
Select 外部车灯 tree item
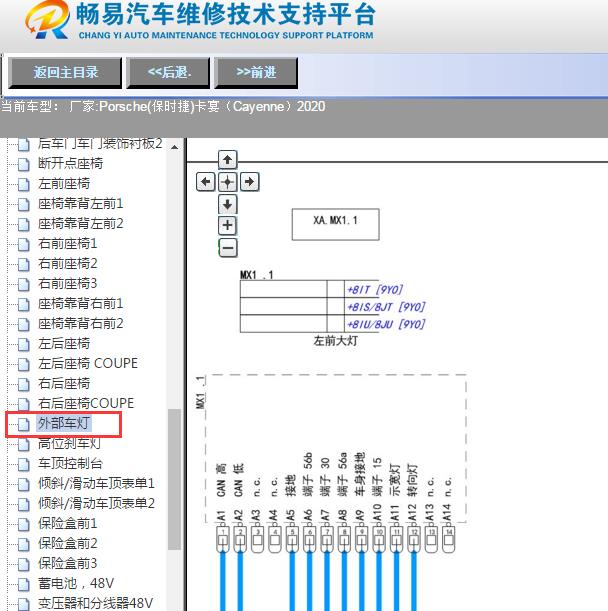pyautogui.click(x=64, y=423)
